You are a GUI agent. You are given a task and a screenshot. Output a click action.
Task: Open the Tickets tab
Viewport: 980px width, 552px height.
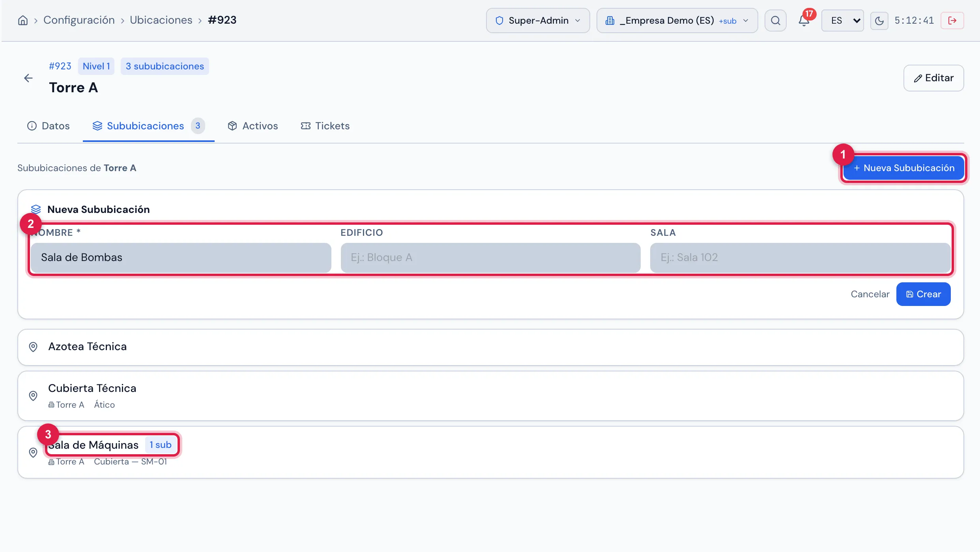coord(325,126)
